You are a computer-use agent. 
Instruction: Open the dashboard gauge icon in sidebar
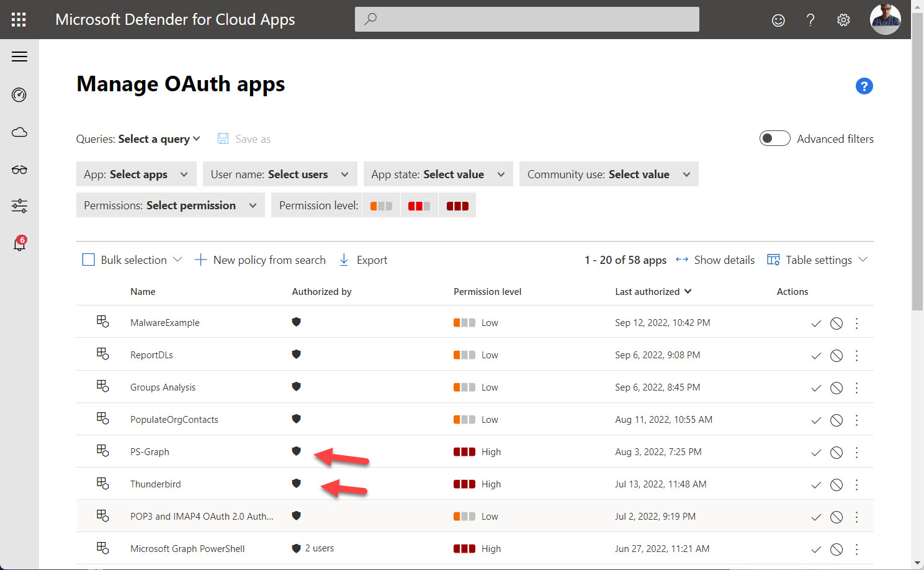click(x=19, y=95)
